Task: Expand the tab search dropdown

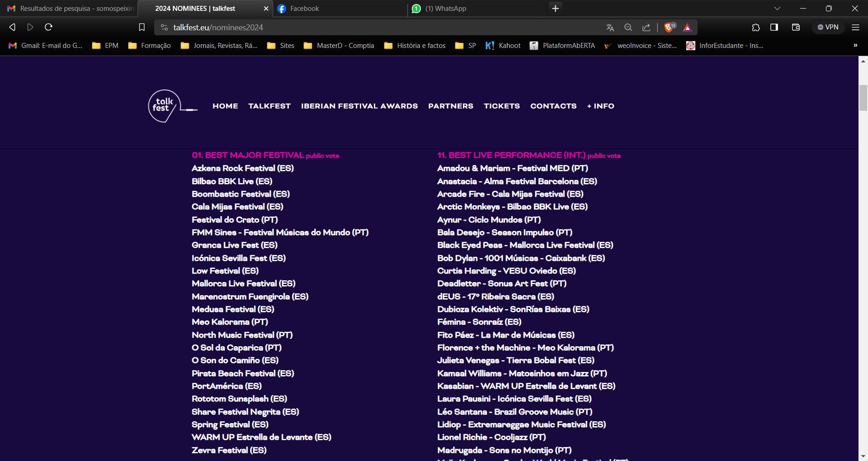Action: pos(777,9)
